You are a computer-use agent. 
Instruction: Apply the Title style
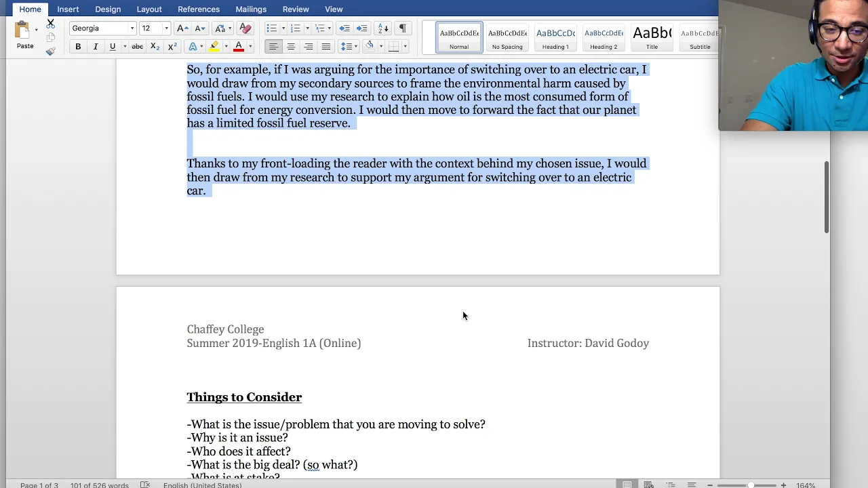652,37
